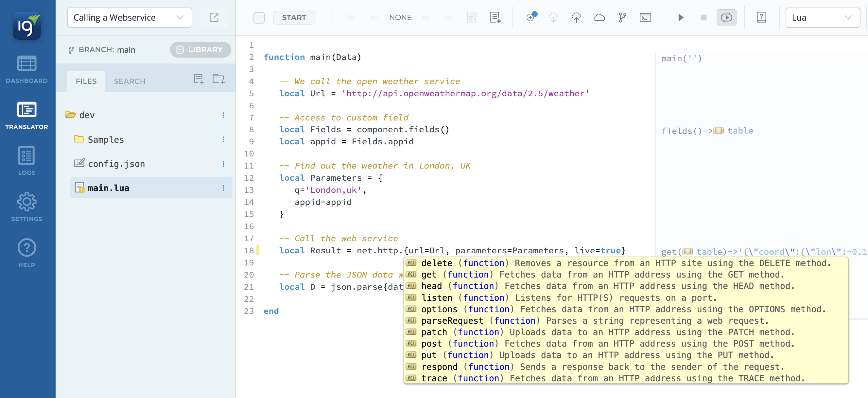Open the Calling a Webservice dropdown

[x=130, y=18]
